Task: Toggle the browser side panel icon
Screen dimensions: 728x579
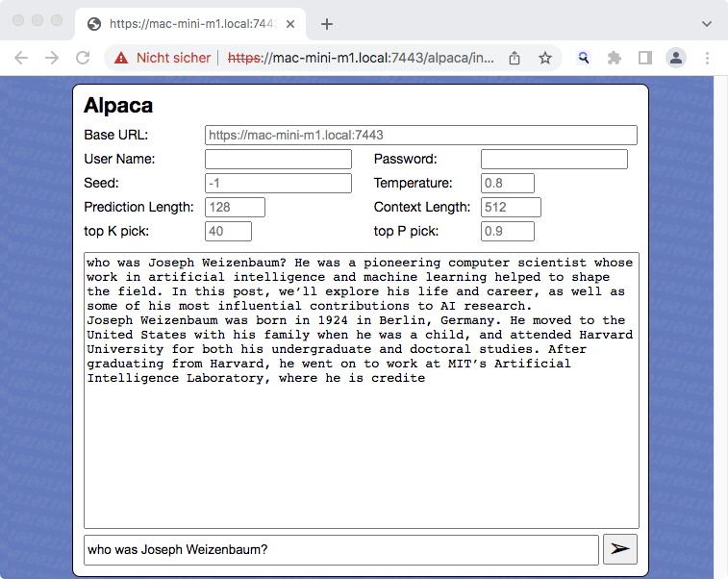Action: (645, 58)
